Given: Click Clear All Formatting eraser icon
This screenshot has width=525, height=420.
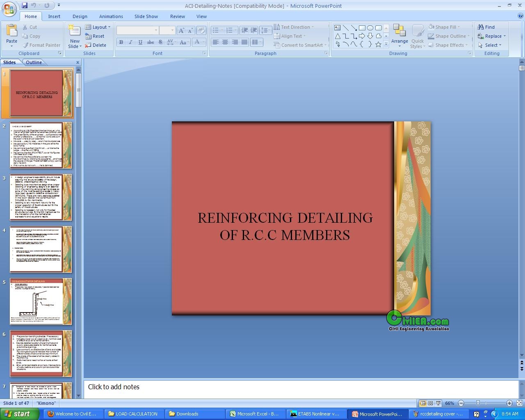Looking at the screenshot, I should [x=201, y=30].
